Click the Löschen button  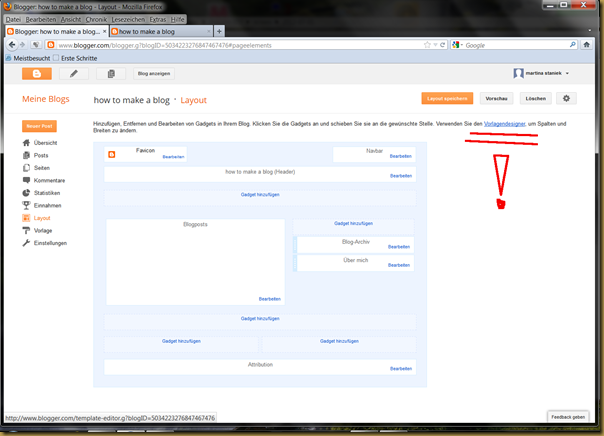[535, 99]
